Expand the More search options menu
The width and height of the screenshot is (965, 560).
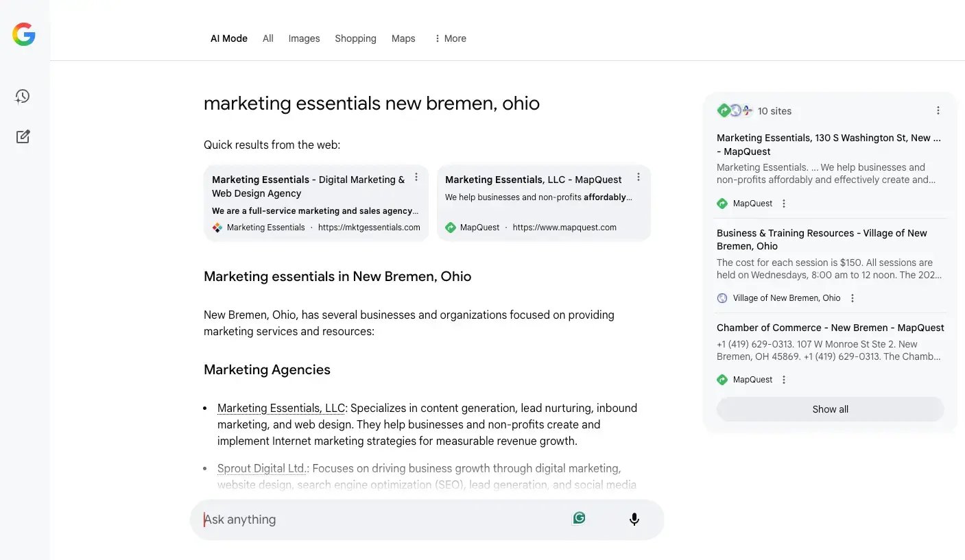[450, 38]
